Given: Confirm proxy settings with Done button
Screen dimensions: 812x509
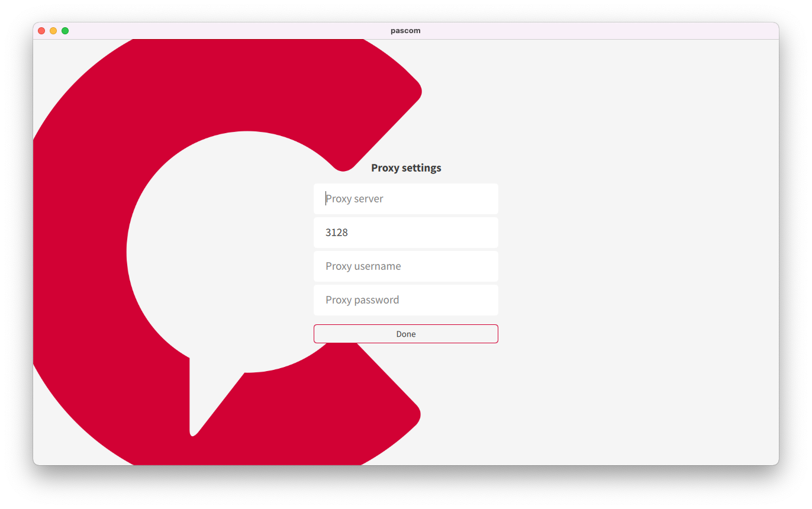Looking at the screenshot, I should [406, 334].
